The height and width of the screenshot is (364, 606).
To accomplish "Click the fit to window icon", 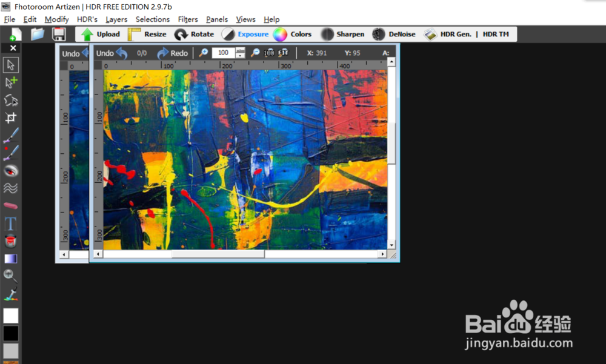I will (283, 53).
